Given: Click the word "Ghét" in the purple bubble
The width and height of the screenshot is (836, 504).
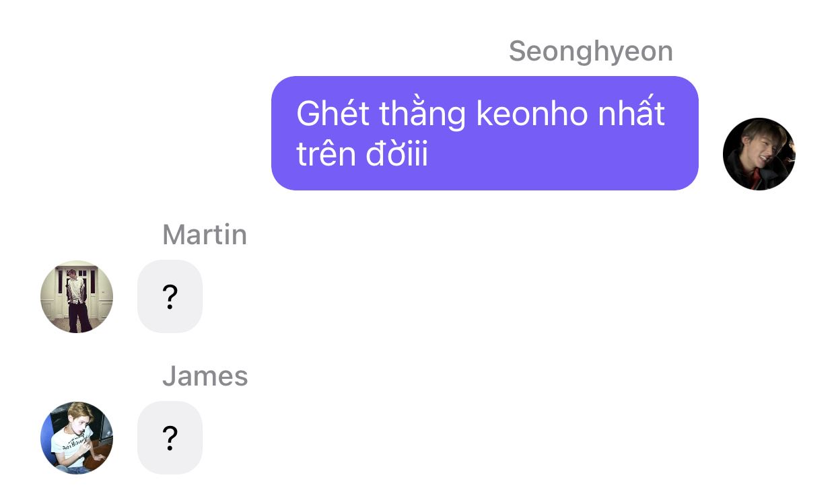Looking at the screenshot, I should click(x=333, y=114).
